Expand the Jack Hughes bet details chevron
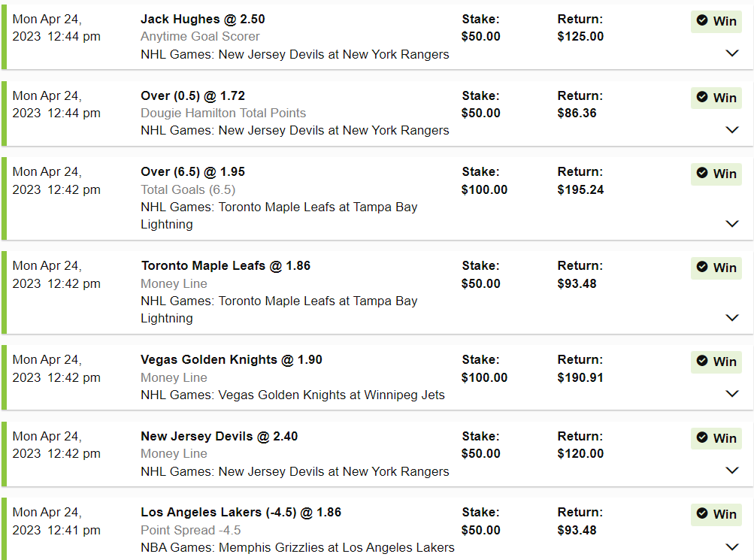 click(x=732, y=53)
